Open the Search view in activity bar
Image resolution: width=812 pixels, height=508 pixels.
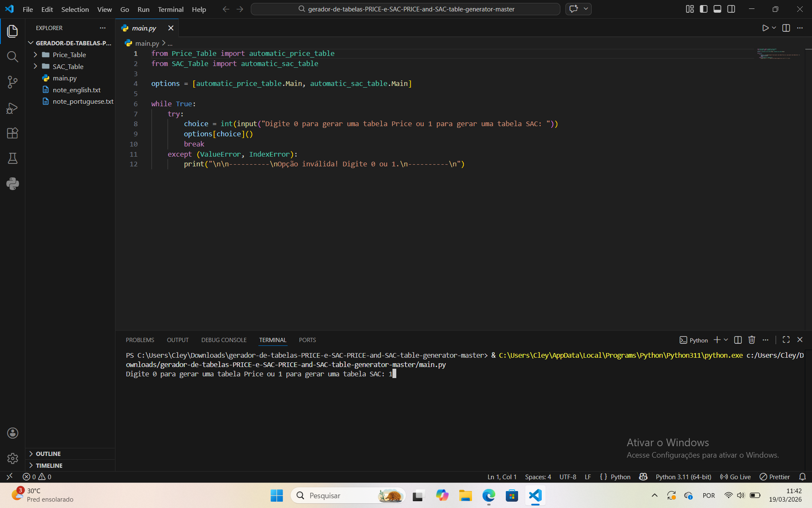(13, 57)
